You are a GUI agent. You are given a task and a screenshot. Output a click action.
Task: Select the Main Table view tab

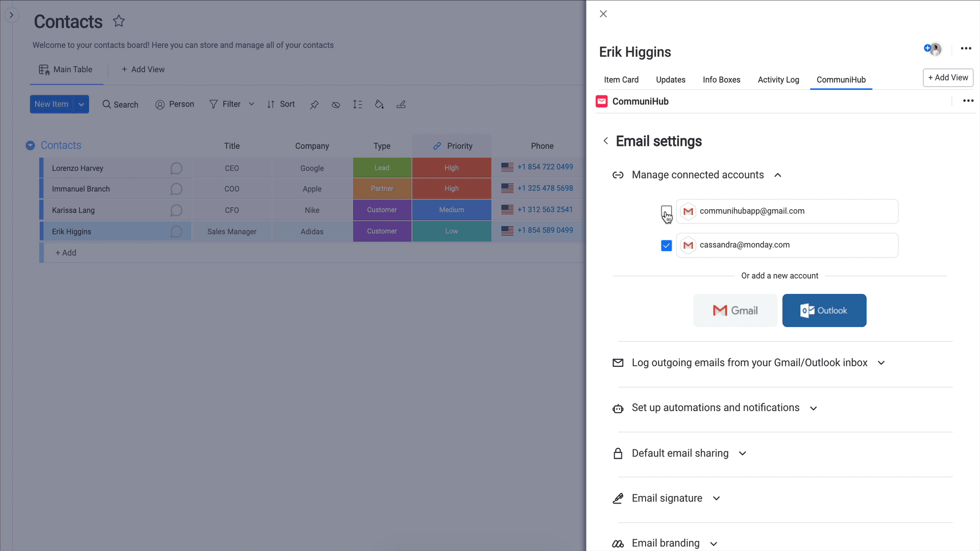point(66,70)
